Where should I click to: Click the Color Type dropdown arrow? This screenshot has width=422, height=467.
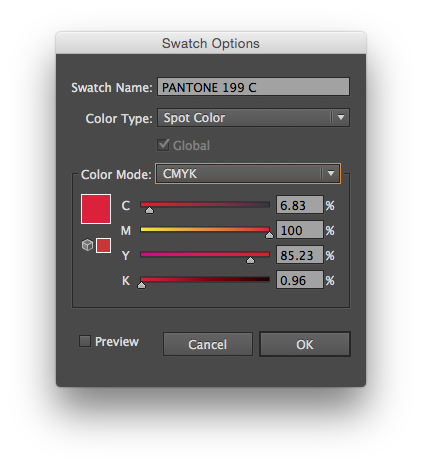click(341, 117)
